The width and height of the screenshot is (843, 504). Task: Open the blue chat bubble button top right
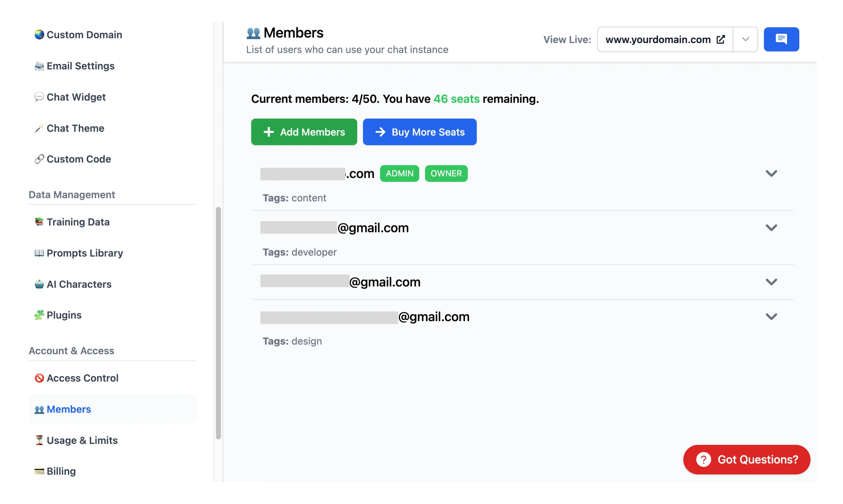781,39
